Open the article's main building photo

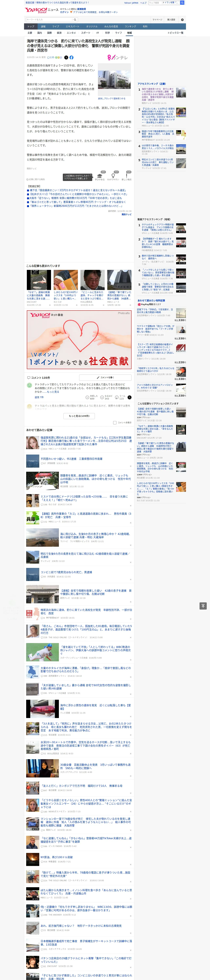pyautogui.click(x=114, y=80)
